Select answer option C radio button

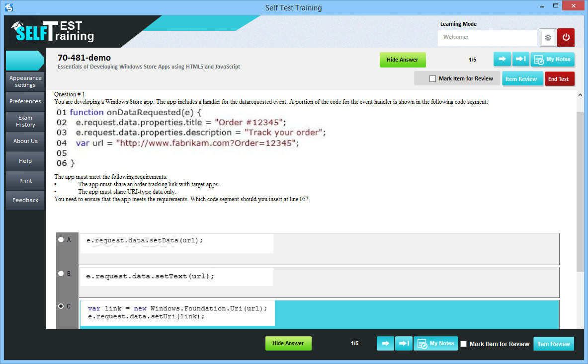tap(61, 306)
